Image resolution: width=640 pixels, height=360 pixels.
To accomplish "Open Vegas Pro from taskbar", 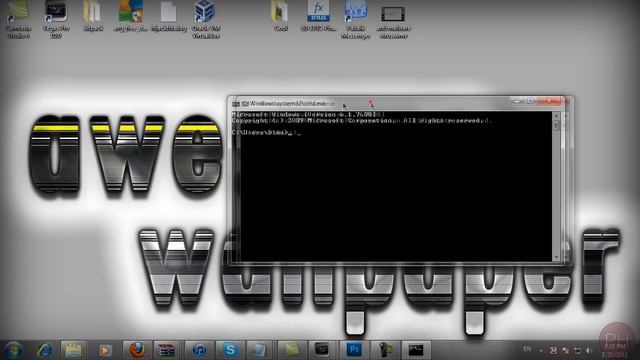I will (x=322, y=350).
